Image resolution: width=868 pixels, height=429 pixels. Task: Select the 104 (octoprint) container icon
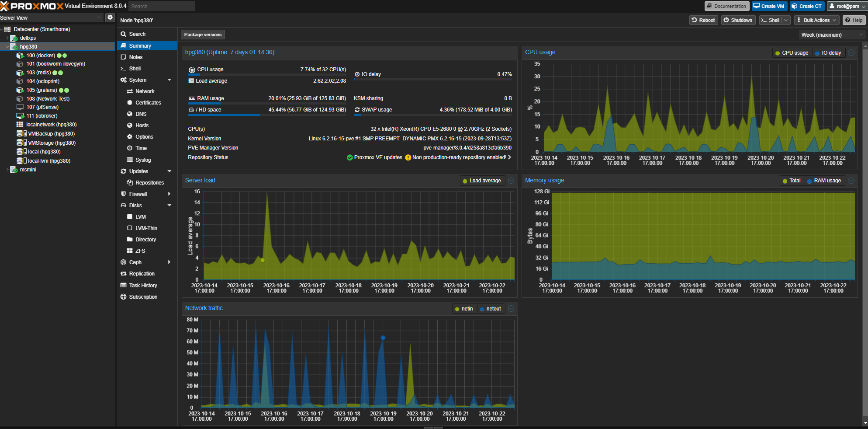[x=20, y=81]
